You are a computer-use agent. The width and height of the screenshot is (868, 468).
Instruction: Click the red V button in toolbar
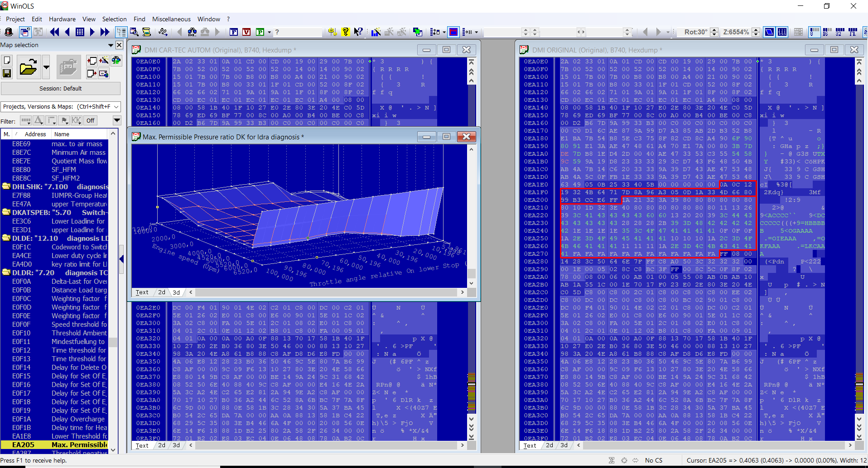246,32
